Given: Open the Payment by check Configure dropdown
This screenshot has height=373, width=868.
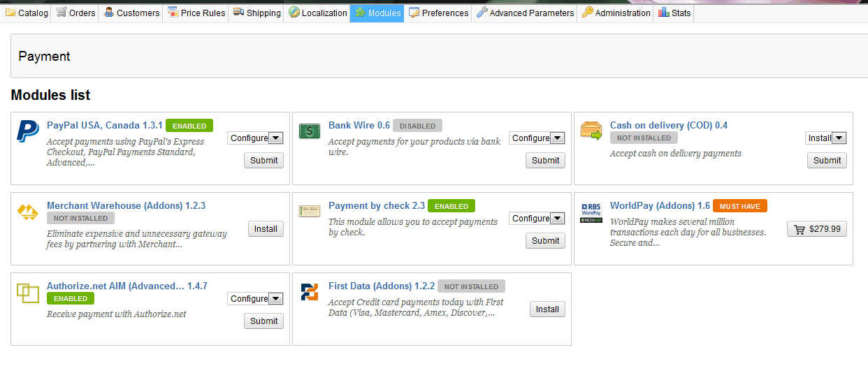Looking at the screenshot, I should click(537, 219).
